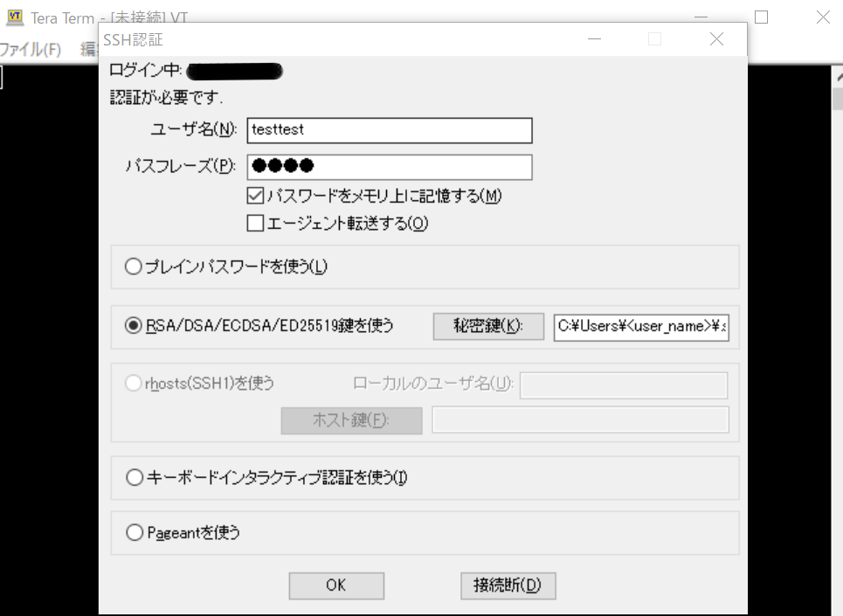Viewport: 843px width, 616px height.
Task: Select キーボードインタラクティブ認証を使う radio option
Action: (x=135, y=477)
